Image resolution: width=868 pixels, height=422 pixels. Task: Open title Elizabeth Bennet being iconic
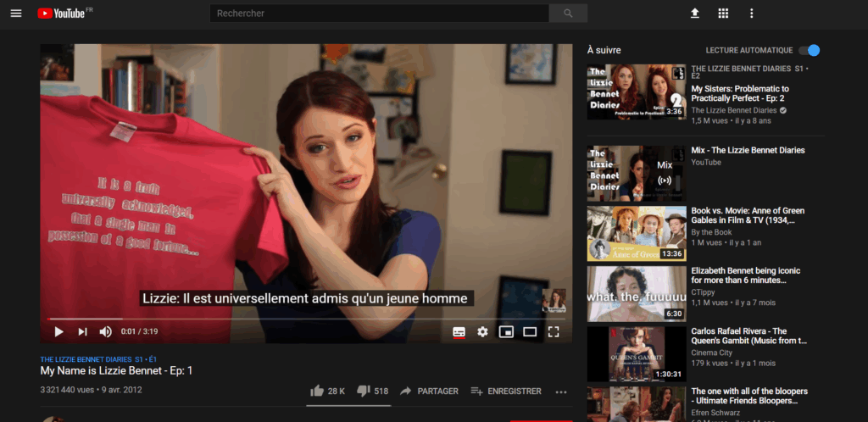click(x=746, y=275)
